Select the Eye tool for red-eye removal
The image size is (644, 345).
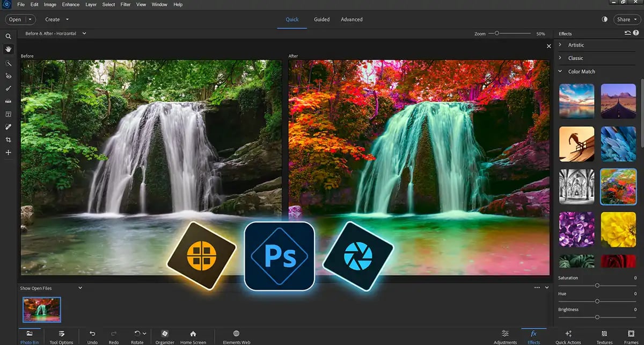point(8,76)
